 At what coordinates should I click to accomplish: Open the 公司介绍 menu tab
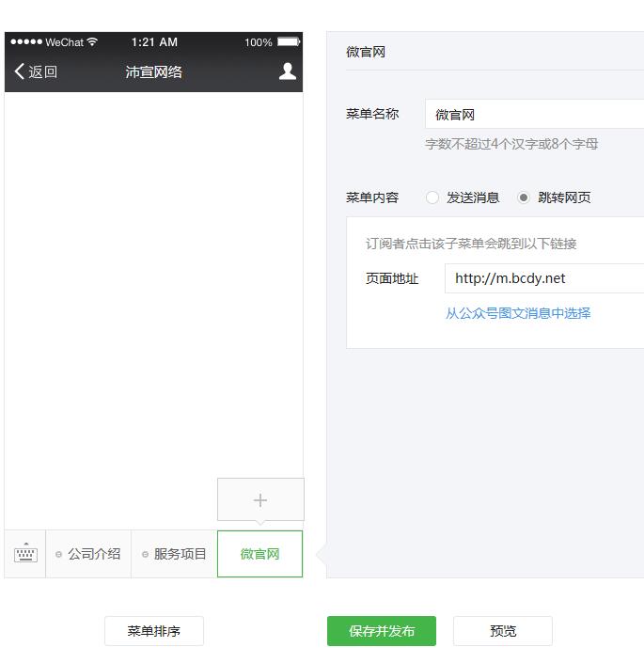(x=88, y=554)
